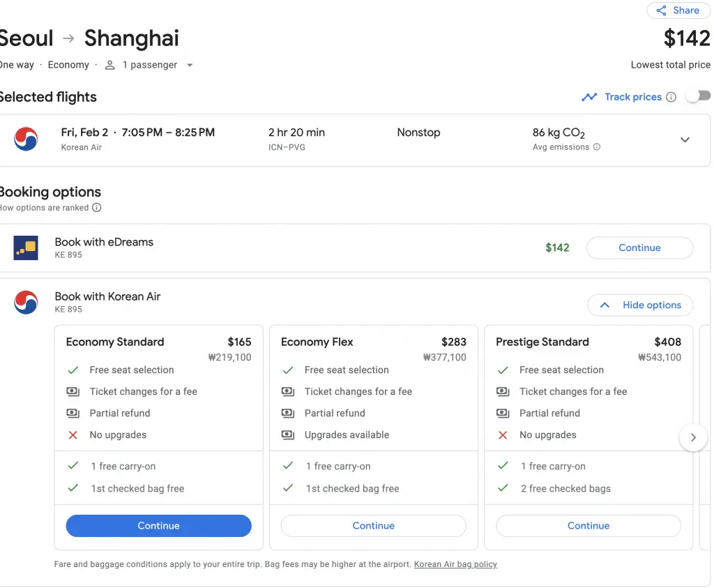Screen dimensions: 714x588
Task: Show next fare options with arrow
Action: [693, 438]
